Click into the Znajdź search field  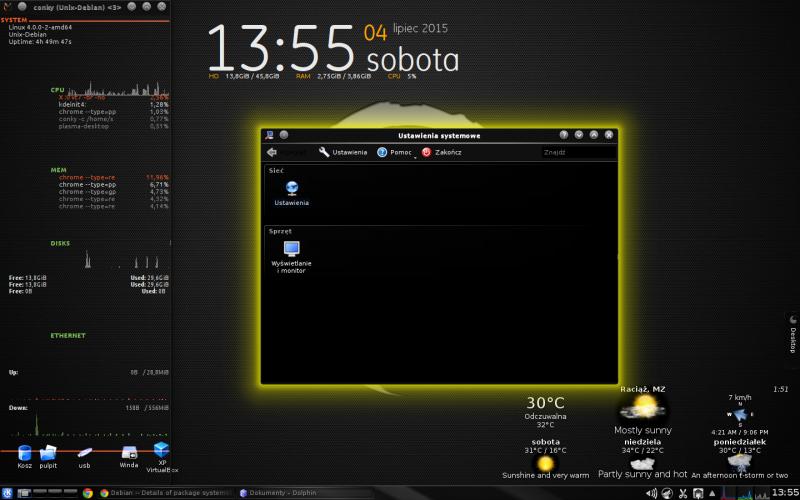(x=575, y=152)
